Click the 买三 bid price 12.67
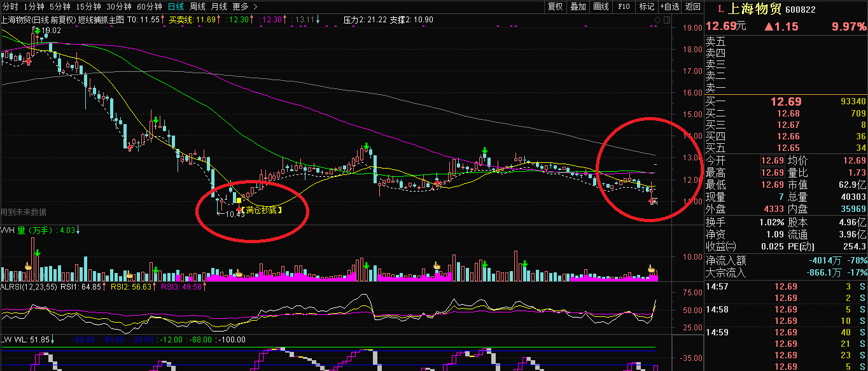Image resolution: width=868 pixels, height=371 pixels. click(x=788, y=125)
